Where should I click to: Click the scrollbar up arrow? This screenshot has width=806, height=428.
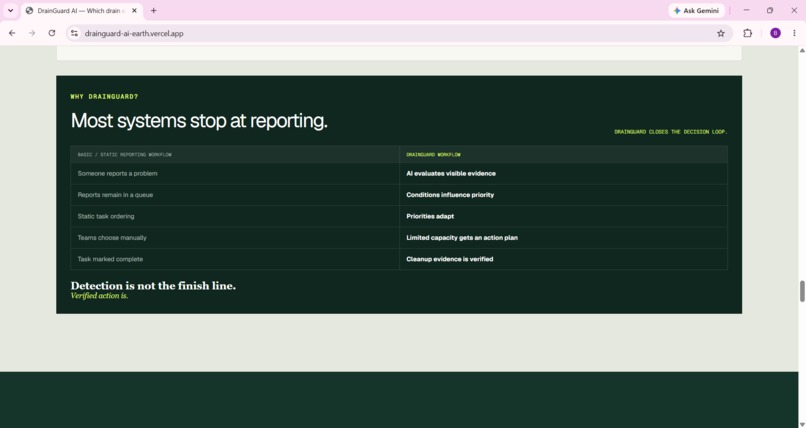point(801,50)
